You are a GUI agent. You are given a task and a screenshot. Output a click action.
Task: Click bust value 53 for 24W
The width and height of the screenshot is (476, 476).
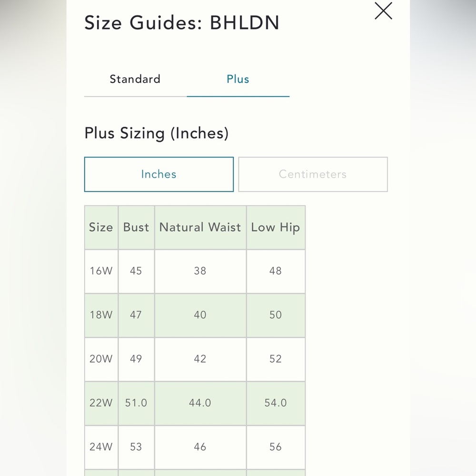136,447
